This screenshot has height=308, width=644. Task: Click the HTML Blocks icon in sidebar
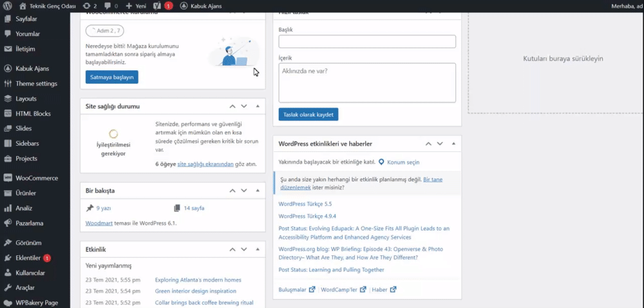point(8,114)
